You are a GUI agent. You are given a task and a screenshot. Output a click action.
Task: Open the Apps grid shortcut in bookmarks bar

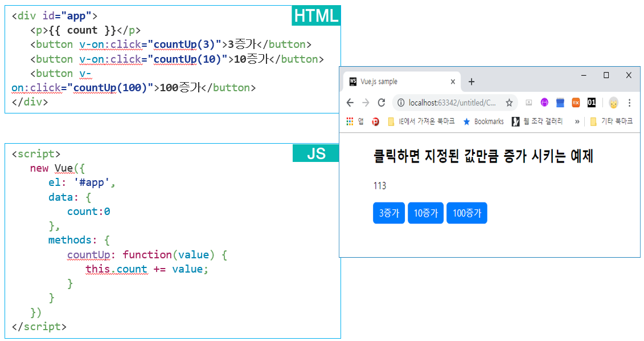pos(350,121)
